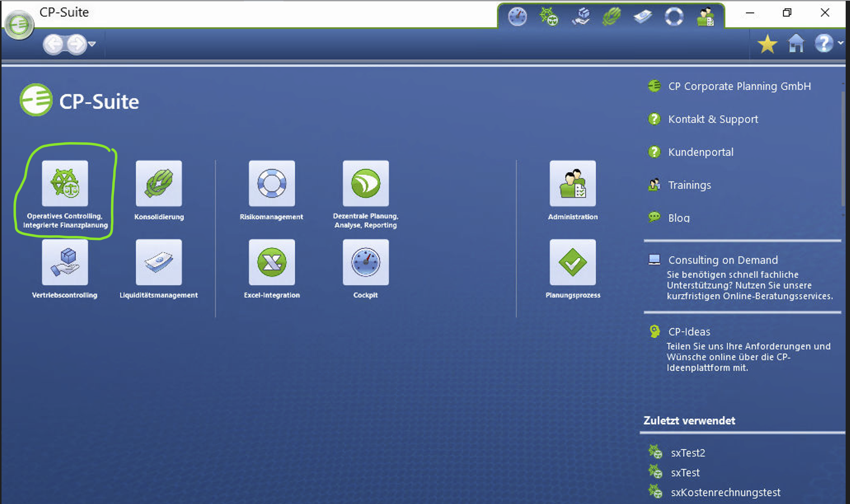Viewport: 850px width, 504px height.
Task: Open the CP-Suite application menu orb
Action: click(x=19, y=24)
